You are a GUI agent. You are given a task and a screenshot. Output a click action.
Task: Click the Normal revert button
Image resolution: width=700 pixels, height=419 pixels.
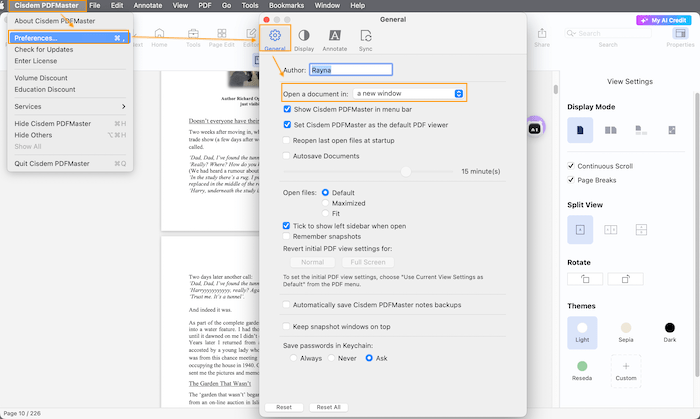click(x=312, y=262)
